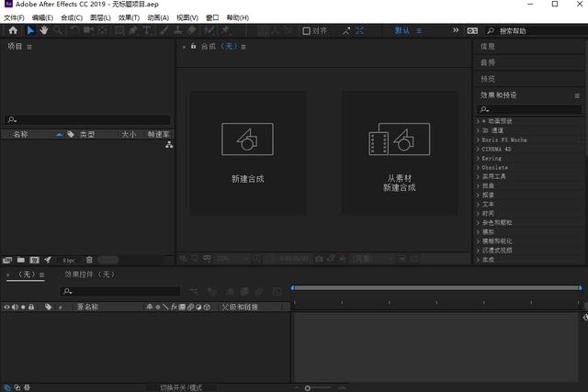The image size is (588, 392).
Task: Open the 窗口 menu
Action: click(212, 17)
